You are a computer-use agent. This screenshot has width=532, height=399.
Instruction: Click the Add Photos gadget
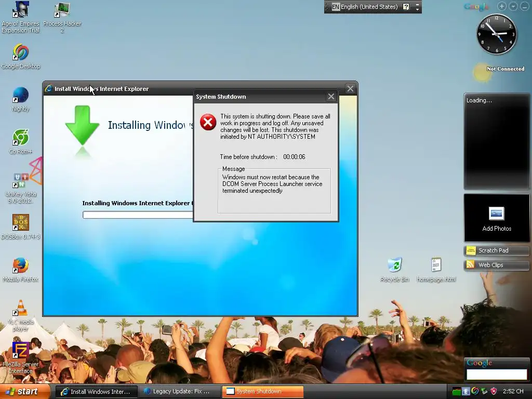tap(497, 218)
